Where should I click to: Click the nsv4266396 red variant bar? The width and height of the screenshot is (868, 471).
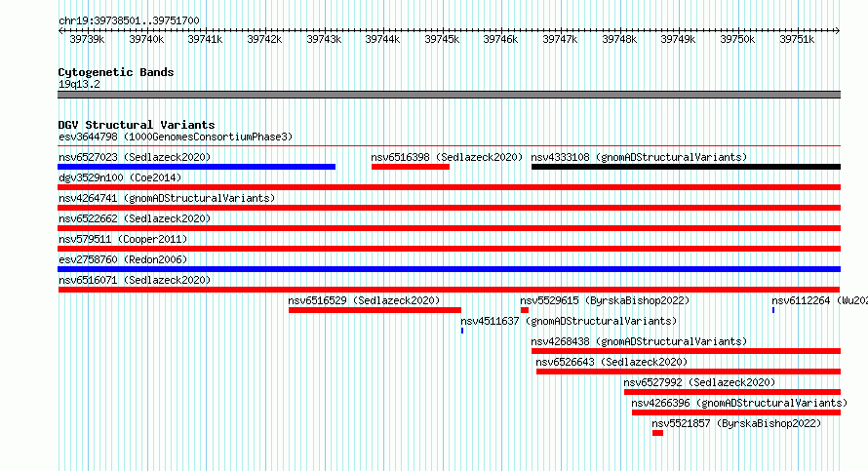point(736,412)
